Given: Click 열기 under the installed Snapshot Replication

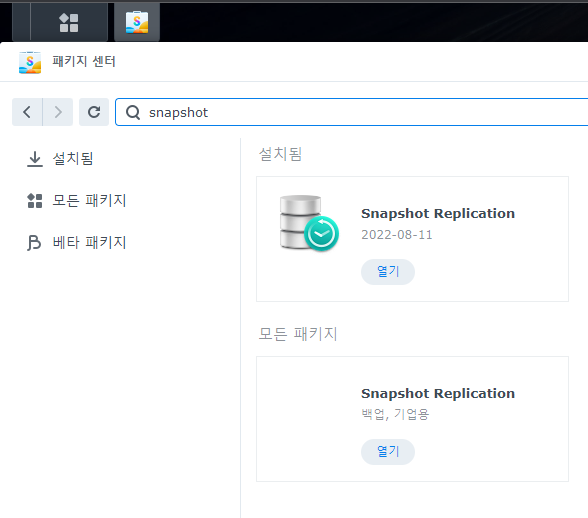Looking at the screenshot, I should tap(388, 272).
